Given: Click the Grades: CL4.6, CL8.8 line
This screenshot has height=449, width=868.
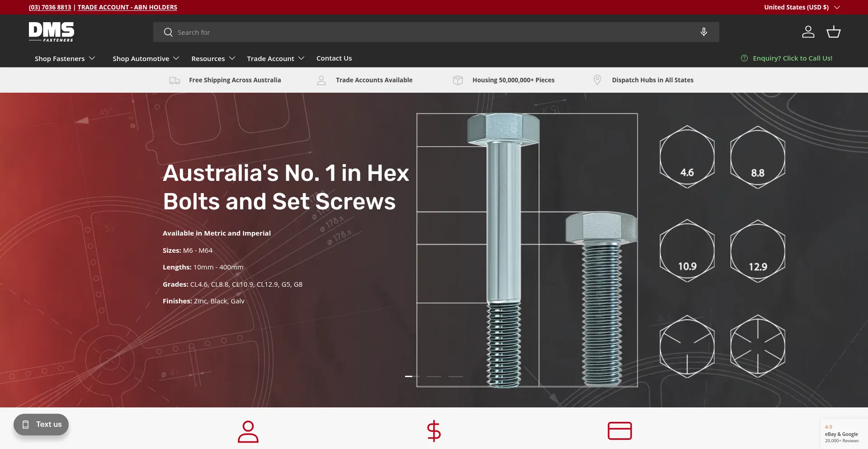Looking at the screenshot, I should [232, 284].
